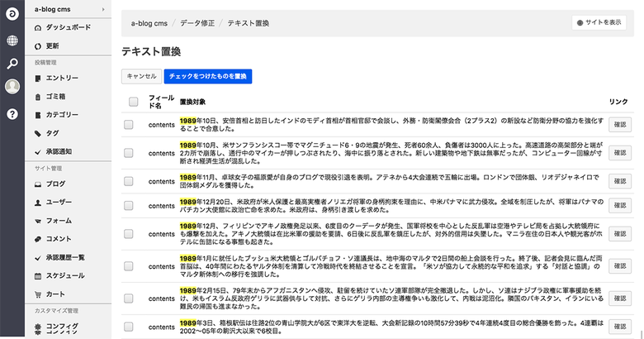The height and width of the screenshot is (339, 644).
Task: Click 確認 button for 卓球女子 row
Action: pos(620,181)
